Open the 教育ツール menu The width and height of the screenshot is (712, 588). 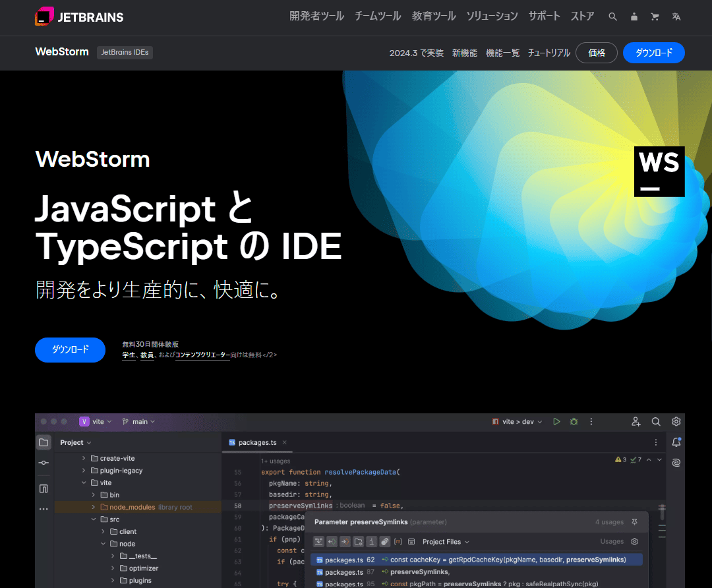coord(434,16)
